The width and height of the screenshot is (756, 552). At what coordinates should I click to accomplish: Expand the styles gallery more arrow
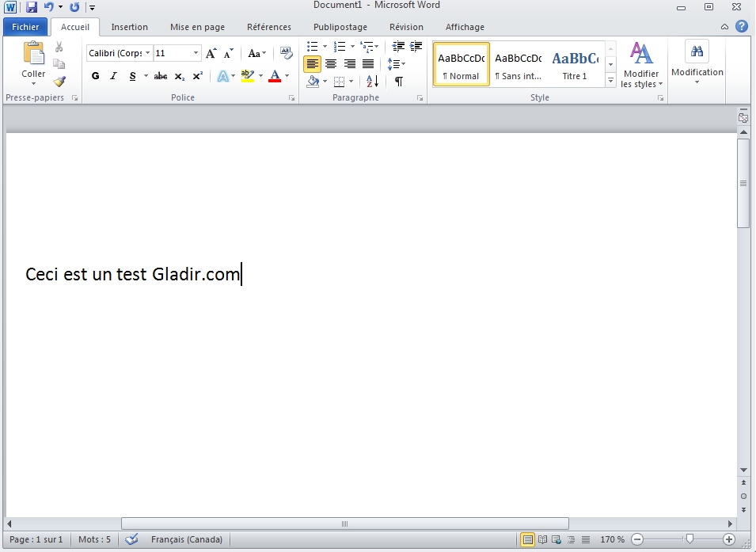pyautogui.click(x=610, y=81)
